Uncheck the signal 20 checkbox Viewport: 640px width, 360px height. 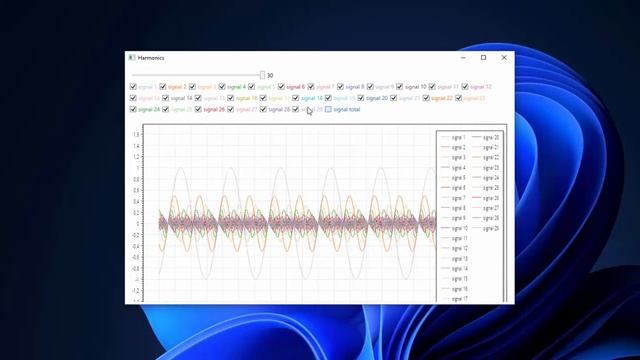(x=360, y=98)
